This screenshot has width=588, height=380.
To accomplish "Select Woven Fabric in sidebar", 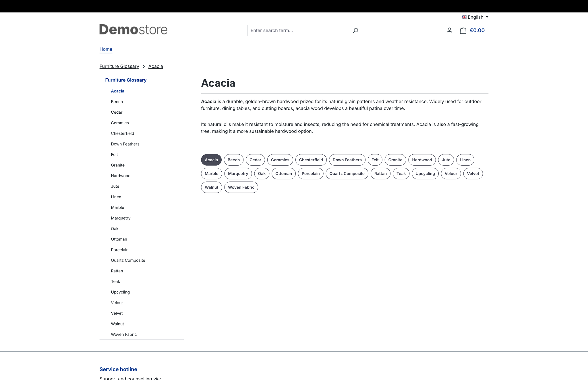I will tap(124, 334).
